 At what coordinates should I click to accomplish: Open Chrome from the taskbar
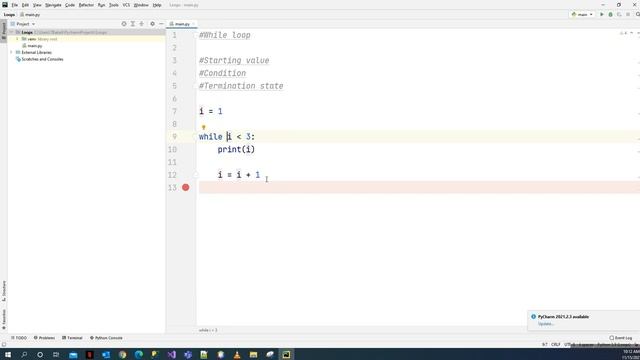122,354
